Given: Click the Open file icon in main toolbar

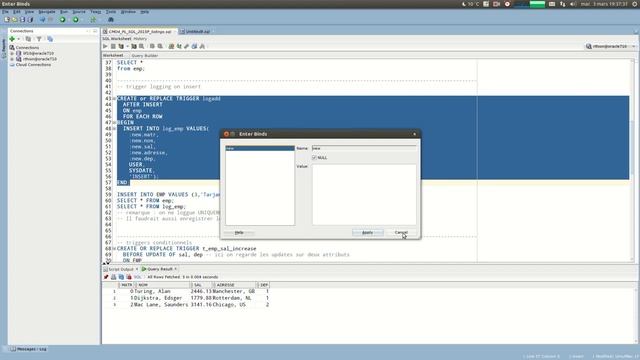Looking at the screenshot, I should [x=15, y=20].
